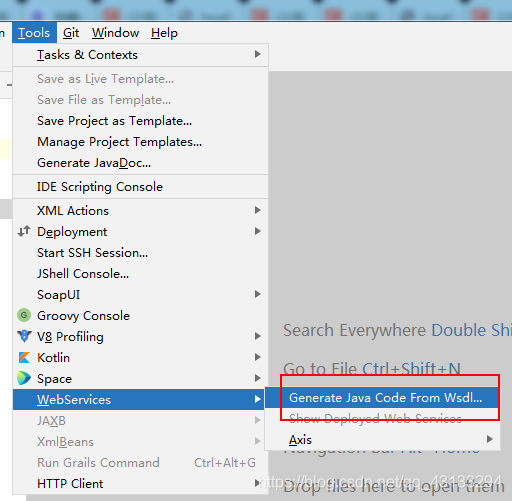Open the Space submenu
The image size is (512, 501).
pos(140,378)
